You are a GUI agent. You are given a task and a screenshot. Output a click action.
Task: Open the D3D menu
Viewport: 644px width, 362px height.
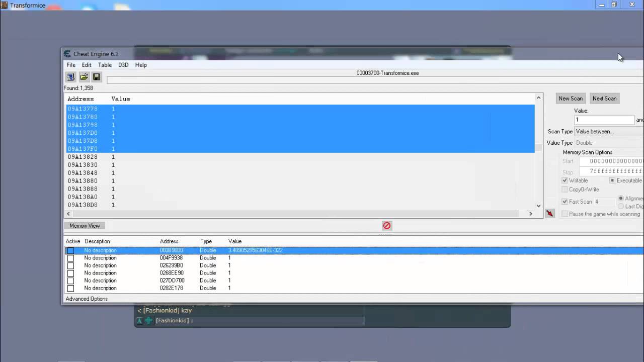[x=123, y=65]
